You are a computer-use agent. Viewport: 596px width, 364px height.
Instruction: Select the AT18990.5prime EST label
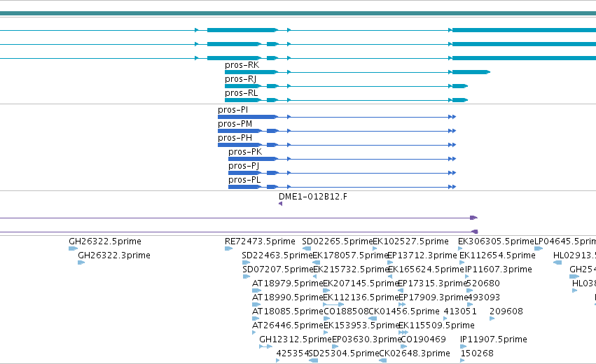287,297
